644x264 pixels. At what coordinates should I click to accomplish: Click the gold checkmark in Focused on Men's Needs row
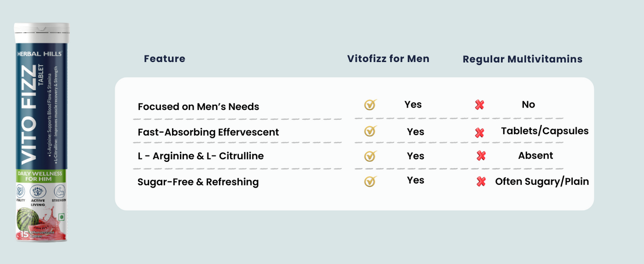pyautogui.click(x=370, y=105)
